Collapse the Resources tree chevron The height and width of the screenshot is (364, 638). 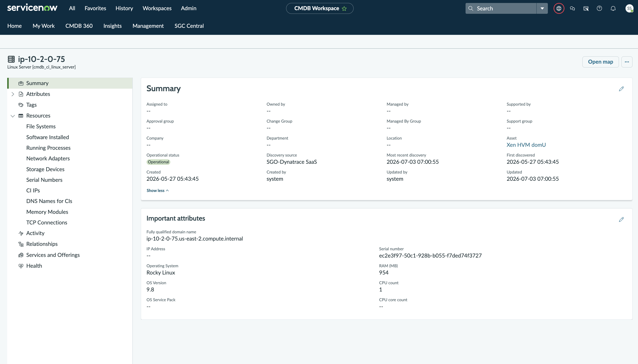pos(13,116)
